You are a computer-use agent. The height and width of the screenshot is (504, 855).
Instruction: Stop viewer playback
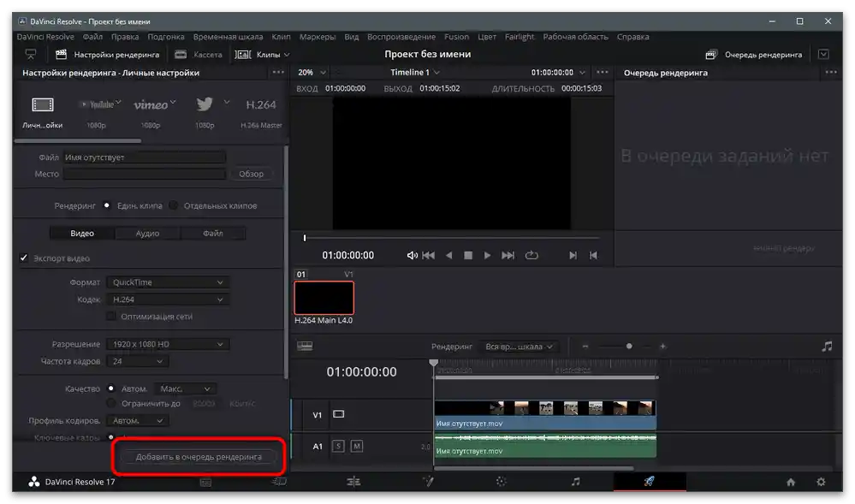point(468,255)
